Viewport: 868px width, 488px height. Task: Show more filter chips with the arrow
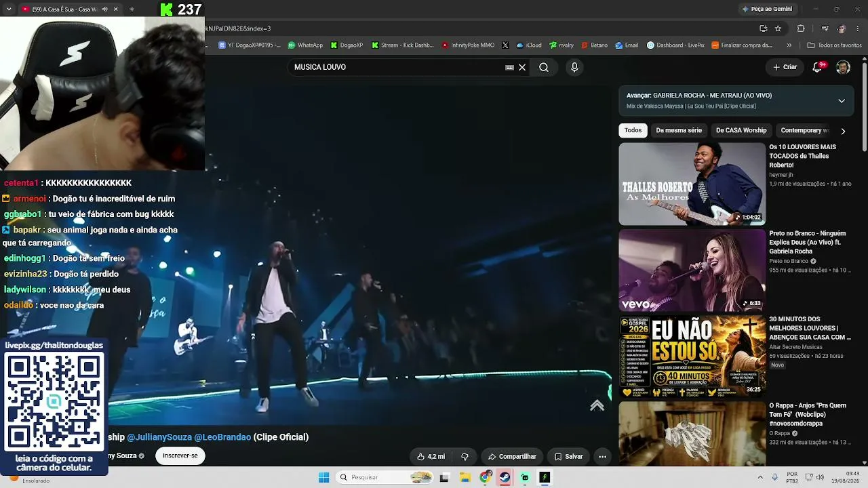tap(843, 131)
